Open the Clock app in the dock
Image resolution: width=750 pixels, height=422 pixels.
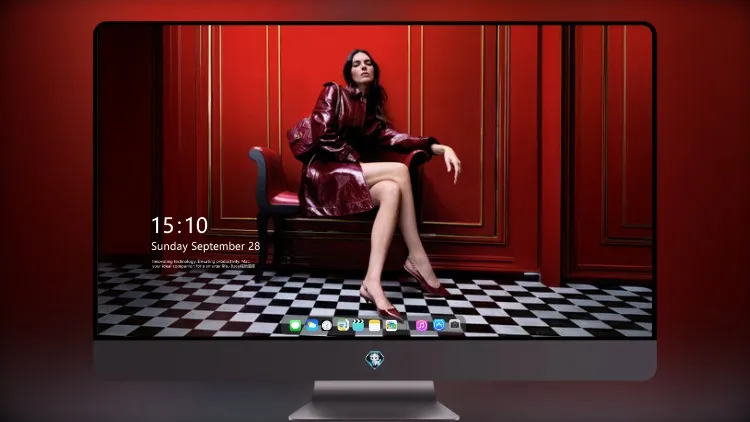pyautogui.click(x=327, y=326)
